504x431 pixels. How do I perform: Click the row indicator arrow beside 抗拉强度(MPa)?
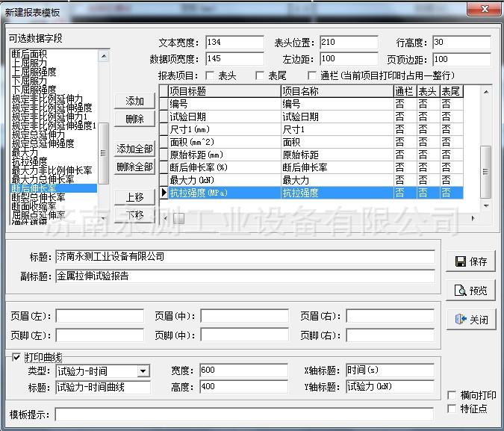pyautogui.click(x=164, y=193)
